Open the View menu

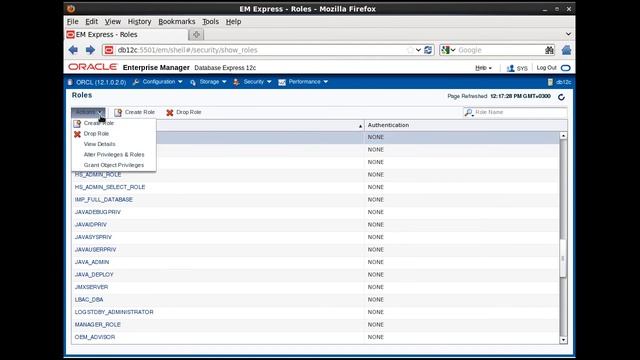click(x=113, y=22)
